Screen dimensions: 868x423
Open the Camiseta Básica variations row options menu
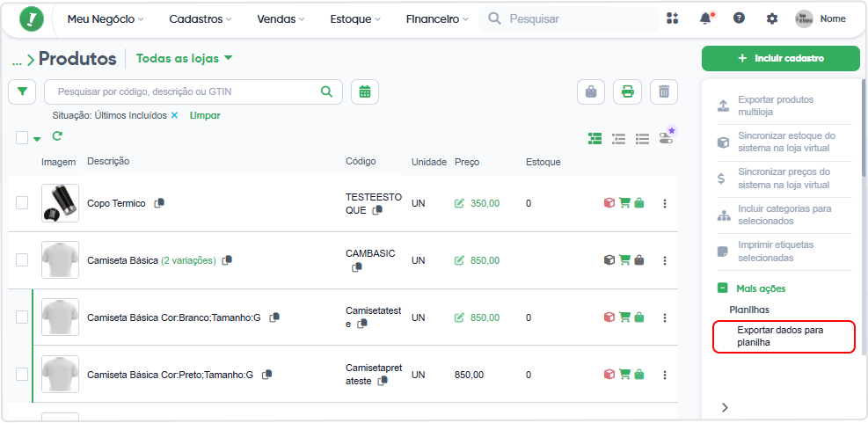pyautogui.click(x=664, y=259)
